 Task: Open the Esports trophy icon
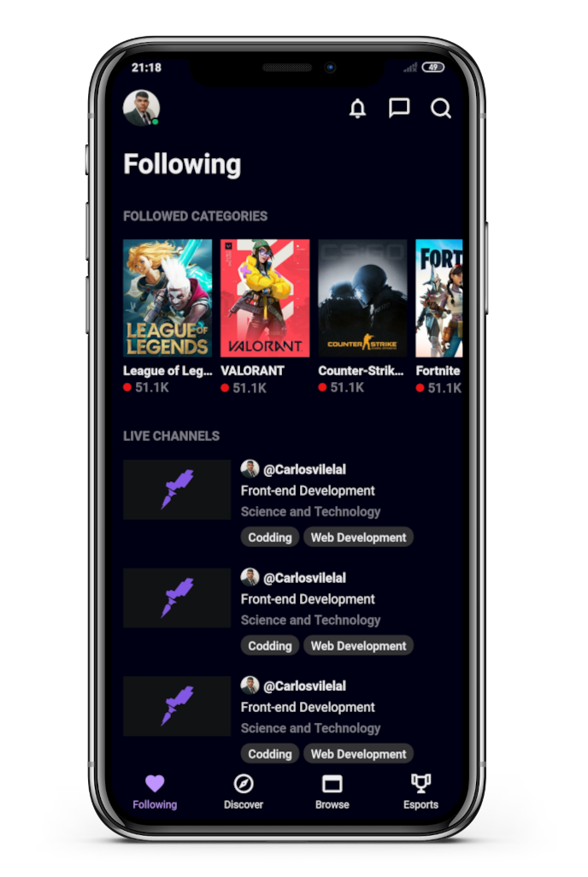tap(420, 783)
